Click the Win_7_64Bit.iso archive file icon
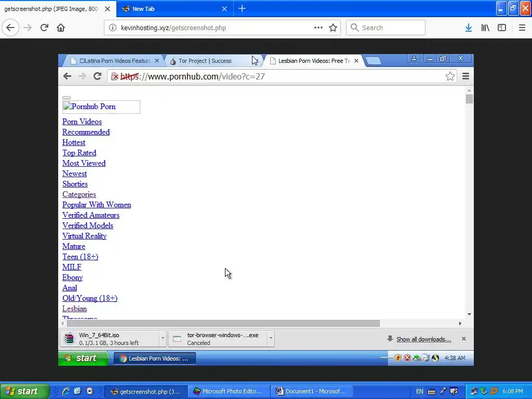The width and height of the screenshot is (532, 399). pos(69,339)
